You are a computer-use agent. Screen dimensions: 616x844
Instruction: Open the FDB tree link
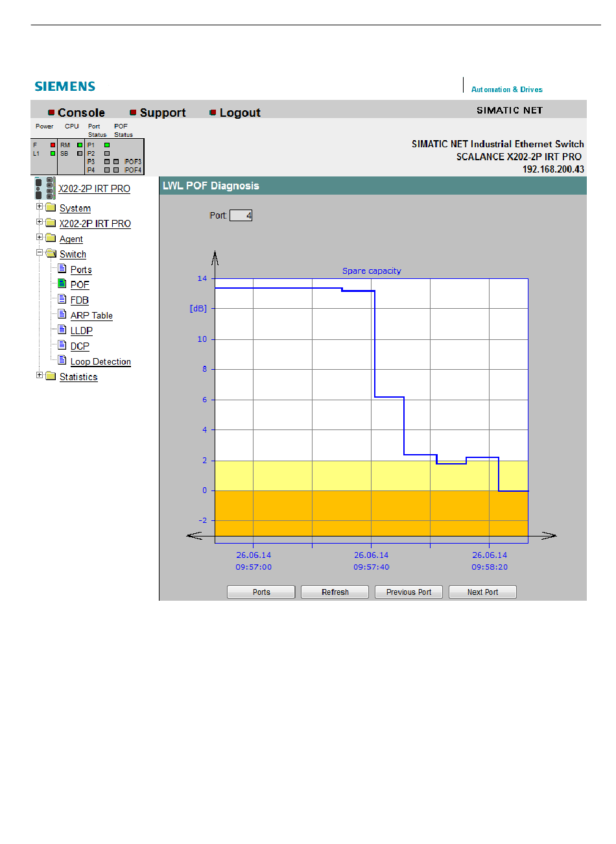[80, 300]
